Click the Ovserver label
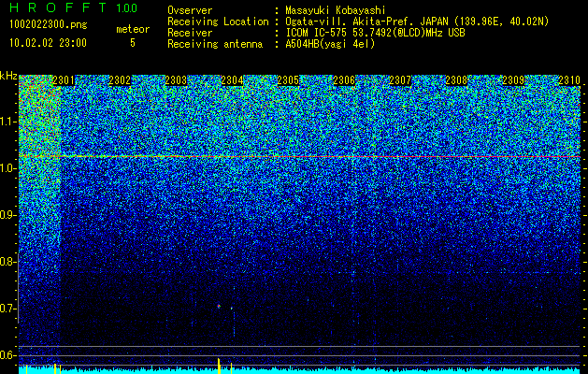Screen dimensions: 588x374 tap(190, 10)
